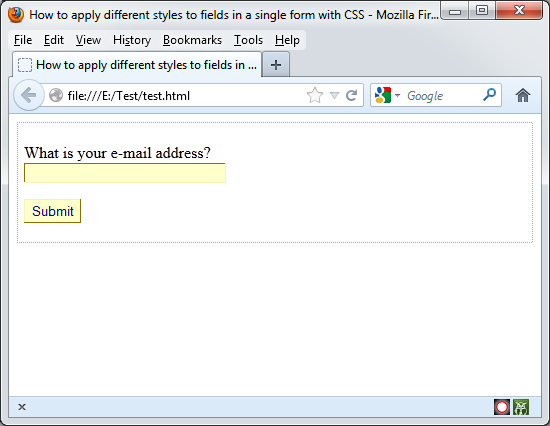
Task: Open the URL history dropdown arrow
Action: 335,95
